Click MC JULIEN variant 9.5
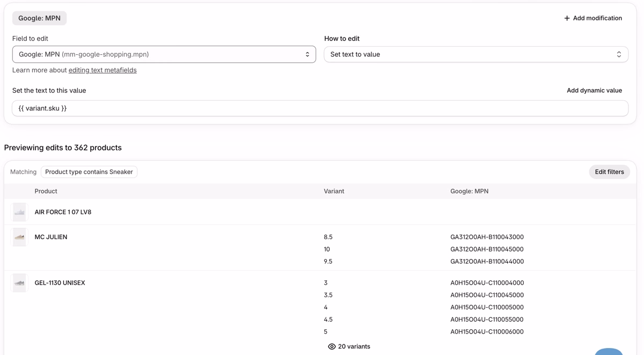The image size is (644, 355). point(328,262)
